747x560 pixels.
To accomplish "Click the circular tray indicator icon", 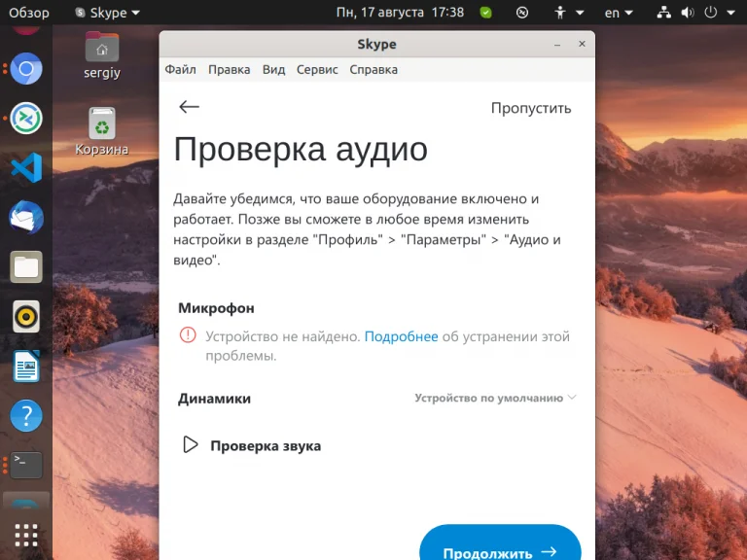I will coord(522,13).
